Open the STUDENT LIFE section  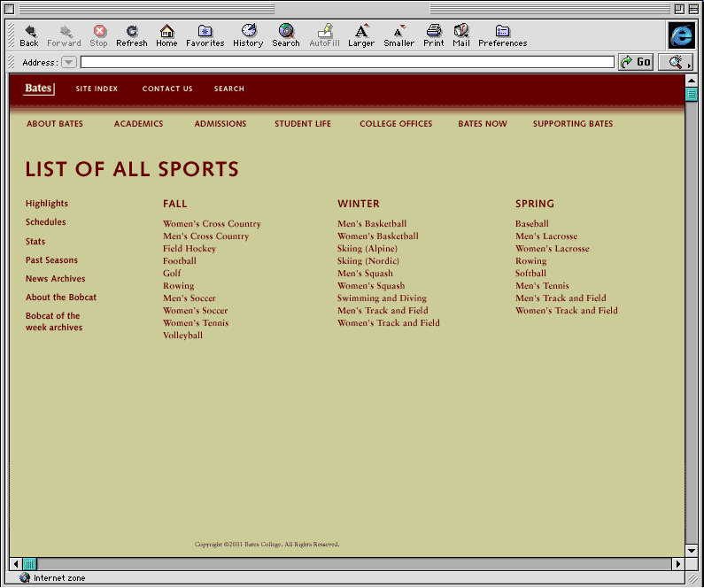303,123
